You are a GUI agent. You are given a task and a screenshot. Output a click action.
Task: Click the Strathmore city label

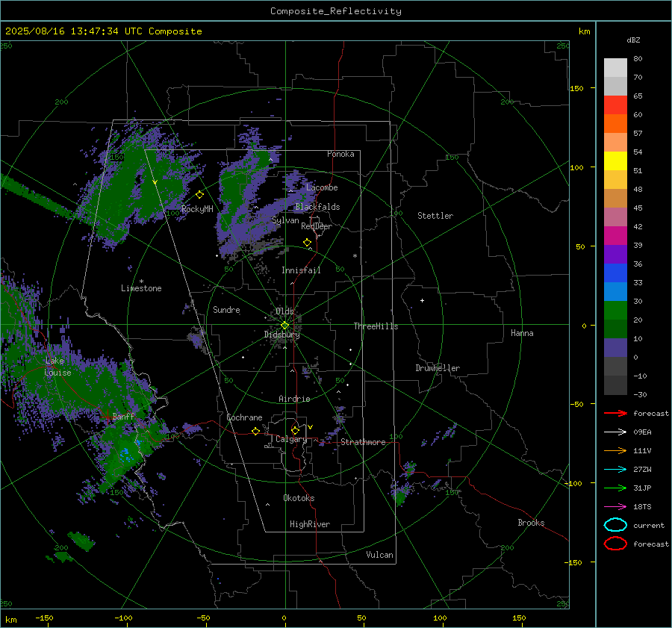tap(363, 442)
